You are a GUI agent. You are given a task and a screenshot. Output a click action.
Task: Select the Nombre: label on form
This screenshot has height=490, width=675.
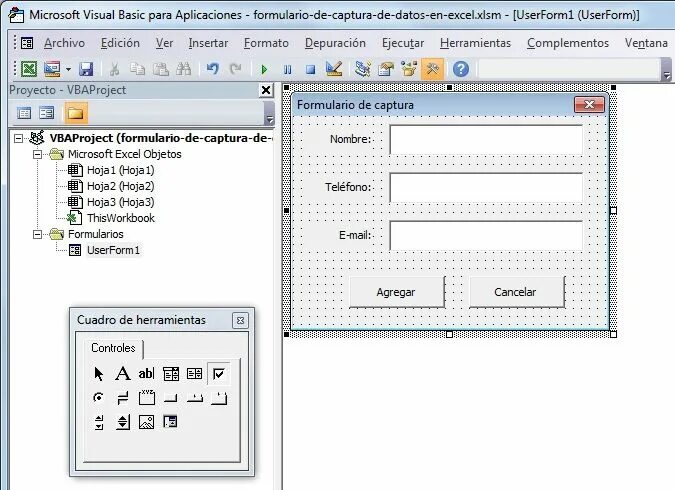point(350,140)
